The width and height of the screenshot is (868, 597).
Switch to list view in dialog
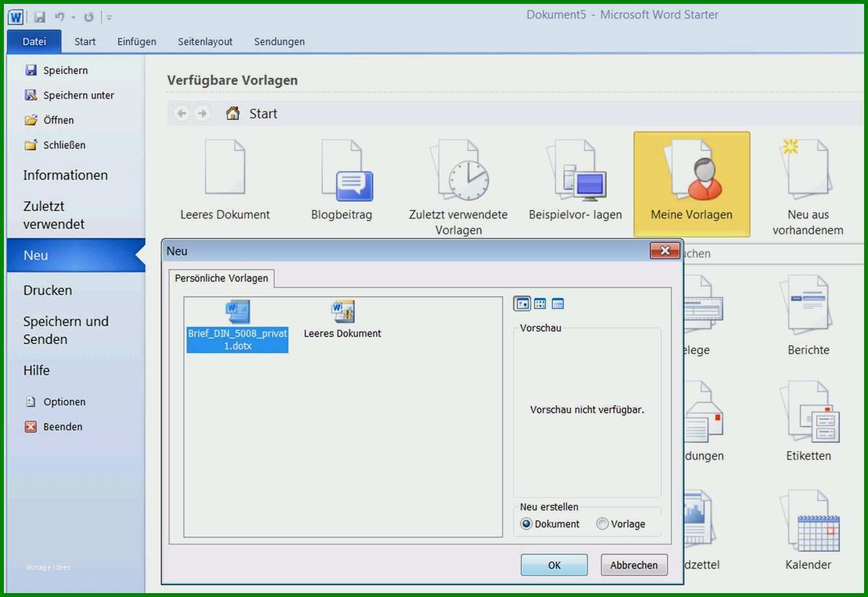click(540, 303)
